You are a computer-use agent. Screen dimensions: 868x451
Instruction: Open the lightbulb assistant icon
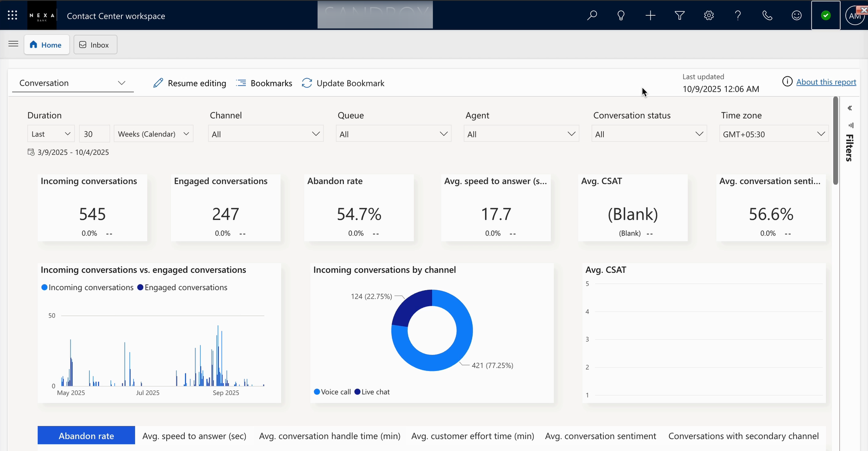pyautogui.click(x=621, y=16)
